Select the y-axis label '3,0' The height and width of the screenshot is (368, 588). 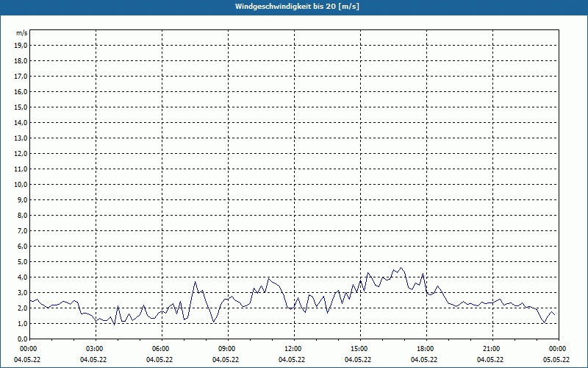pos(23,292)
